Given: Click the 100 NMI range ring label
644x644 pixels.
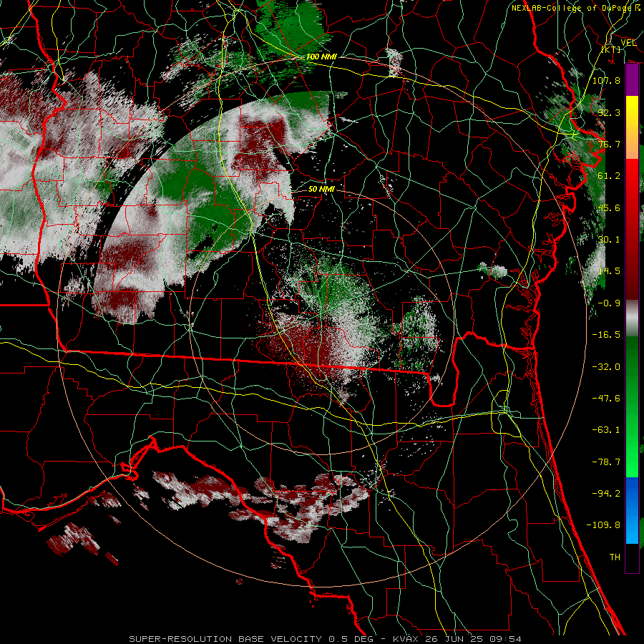Looking at the screenshot, I should (321, 57).
